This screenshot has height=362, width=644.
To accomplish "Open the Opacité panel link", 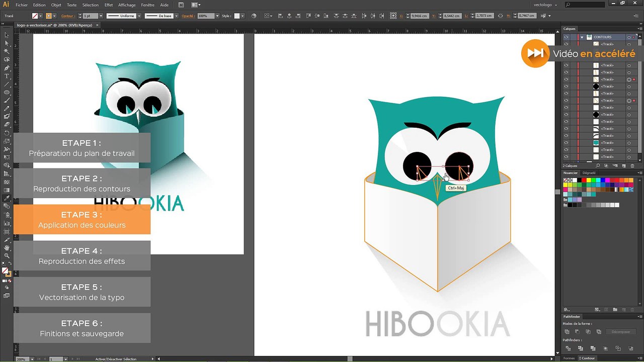I will click(188, 16).
